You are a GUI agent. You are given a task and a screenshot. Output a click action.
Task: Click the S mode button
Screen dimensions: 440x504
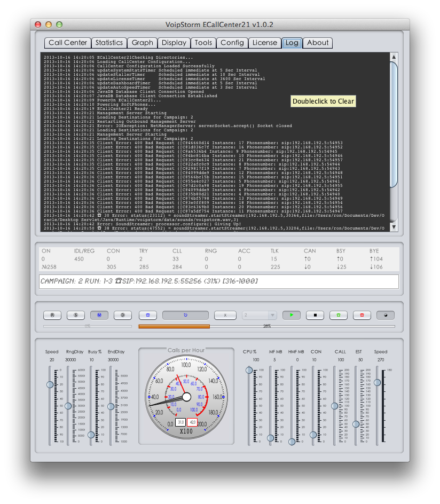click(76, 315)
